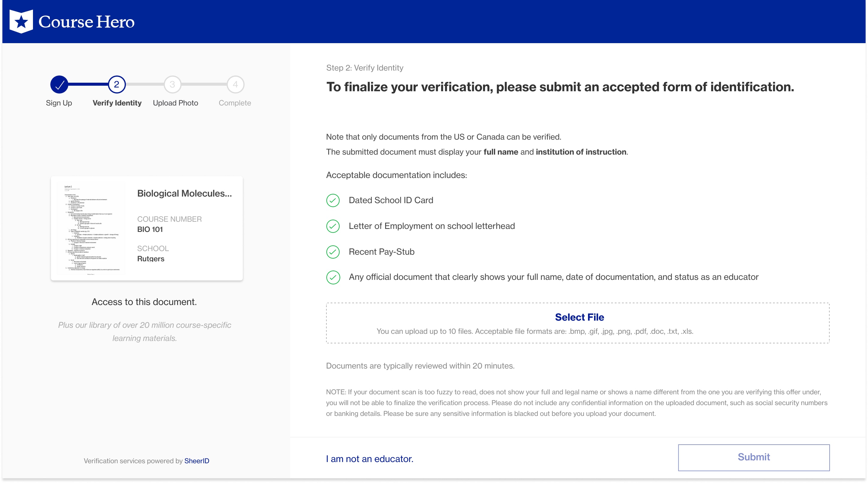Open the SheerID link
The width and height of the screenshot is (868, 483).
point(197,461)
